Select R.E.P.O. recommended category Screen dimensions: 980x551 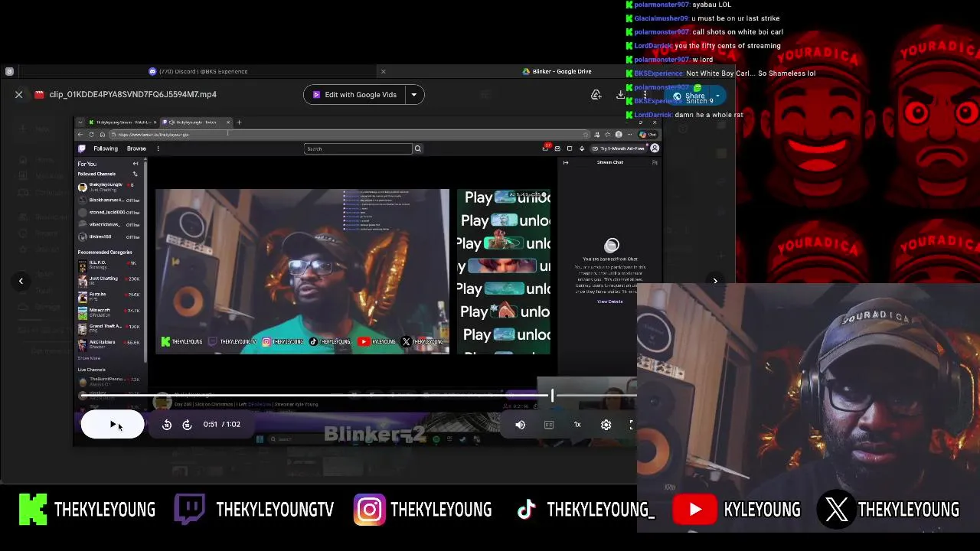click(109, 265)
